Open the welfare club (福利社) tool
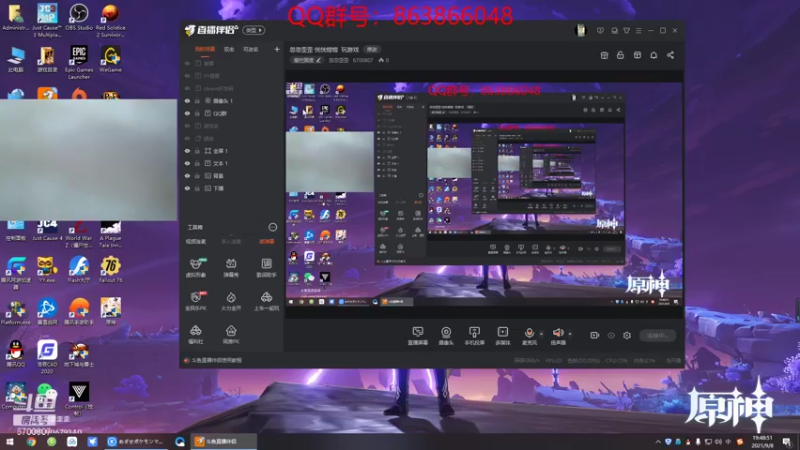This screenshot has width=800, height=450. (195, 335)
